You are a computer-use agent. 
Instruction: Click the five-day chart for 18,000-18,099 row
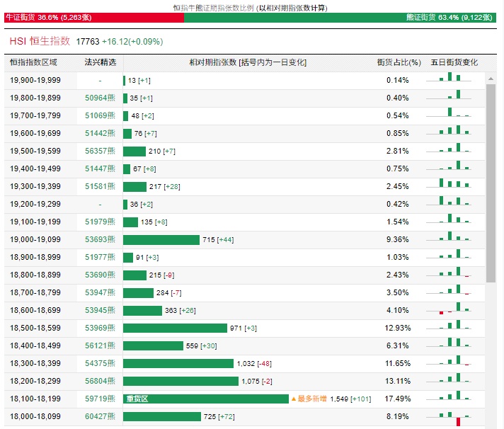[x=454, y=417]
